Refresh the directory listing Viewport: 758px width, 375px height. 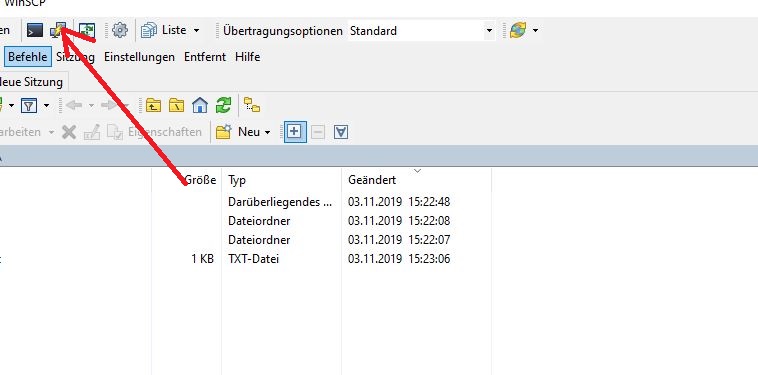[223, 105]
